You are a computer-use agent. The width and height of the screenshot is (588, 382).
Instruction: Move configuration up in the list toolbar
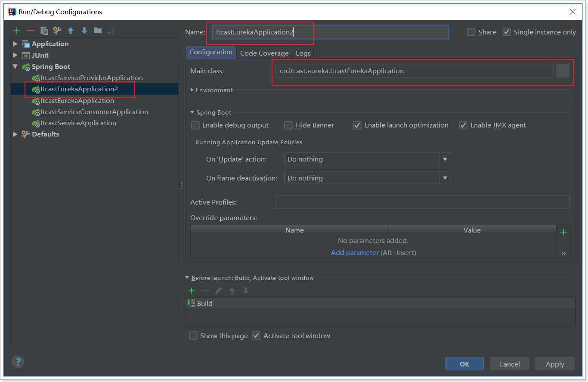point(71,31)
